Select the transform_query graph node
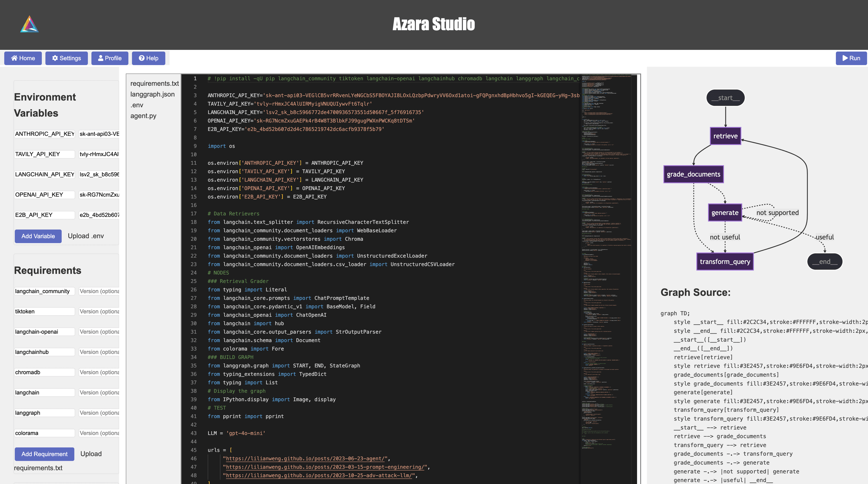 pos(725,262)
